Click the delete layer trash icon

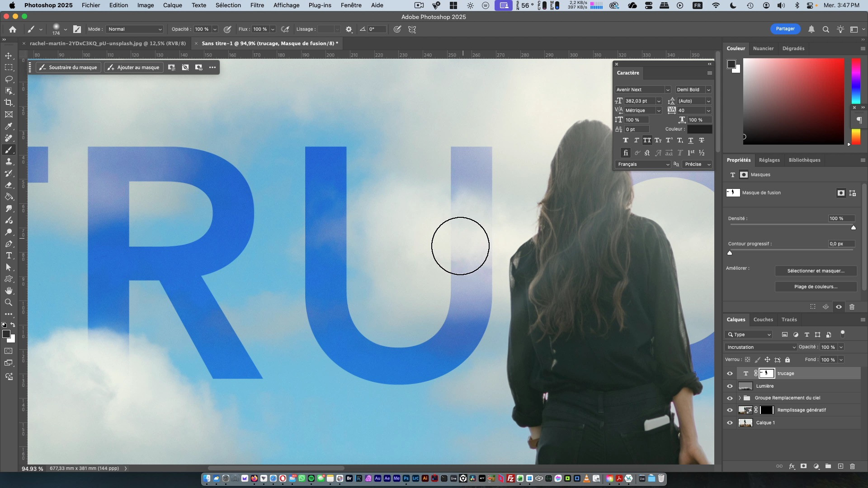[x=852, y=466]
